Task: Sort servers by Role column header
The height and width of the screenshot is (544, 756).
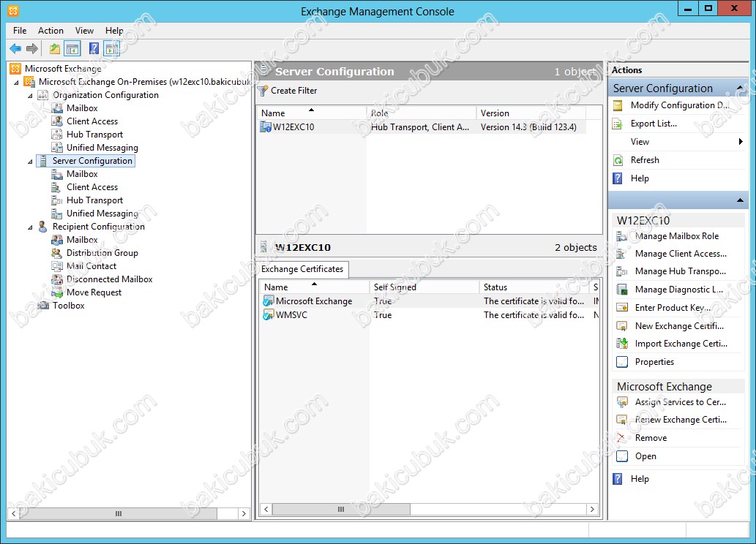Action: [421, 113]
